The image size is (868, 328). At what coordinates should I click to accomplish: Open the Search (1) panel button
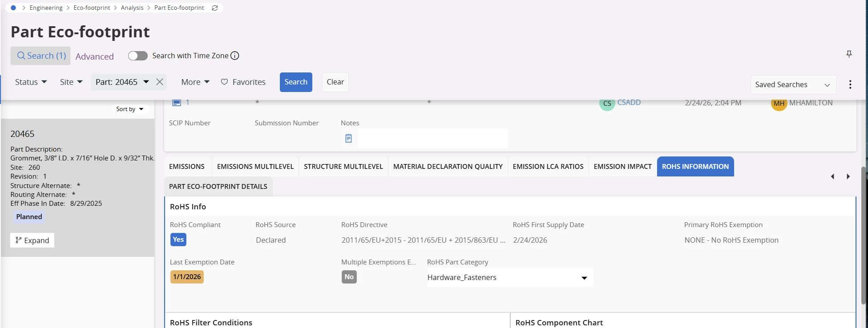pos(41,56)
